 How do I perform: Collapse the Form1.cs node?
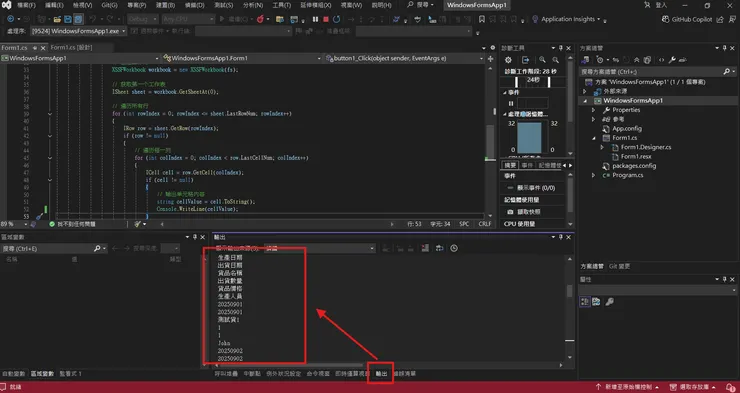click(594, 138)
